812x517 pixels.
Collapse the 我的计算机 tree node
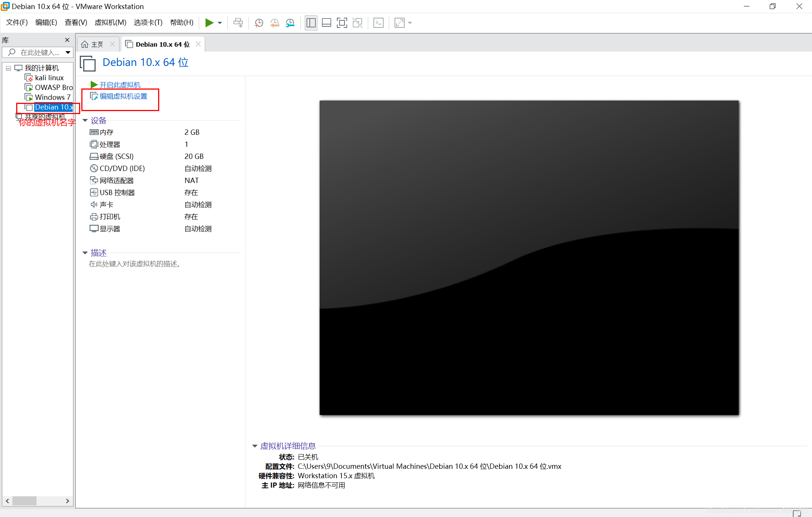tap(8, 68)
